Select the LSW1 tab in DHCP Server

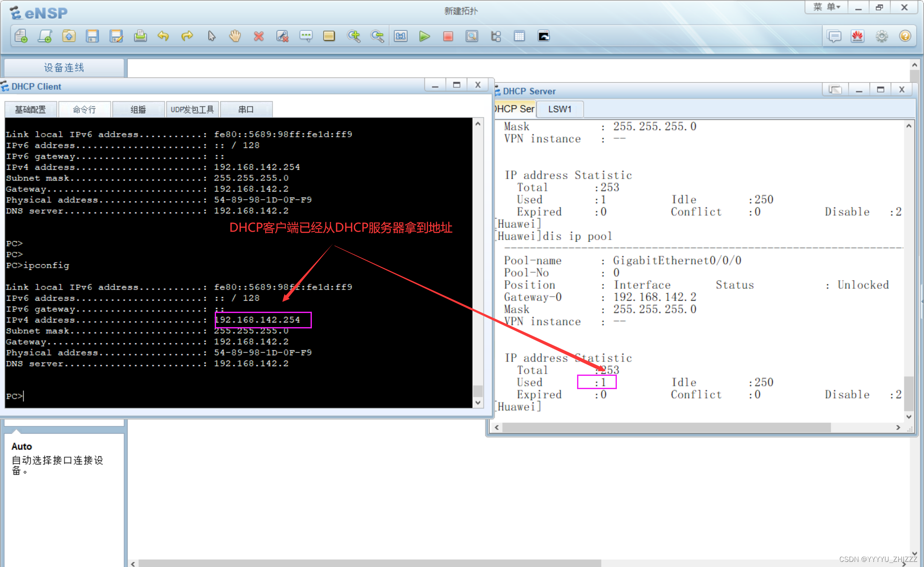point(560,109)
